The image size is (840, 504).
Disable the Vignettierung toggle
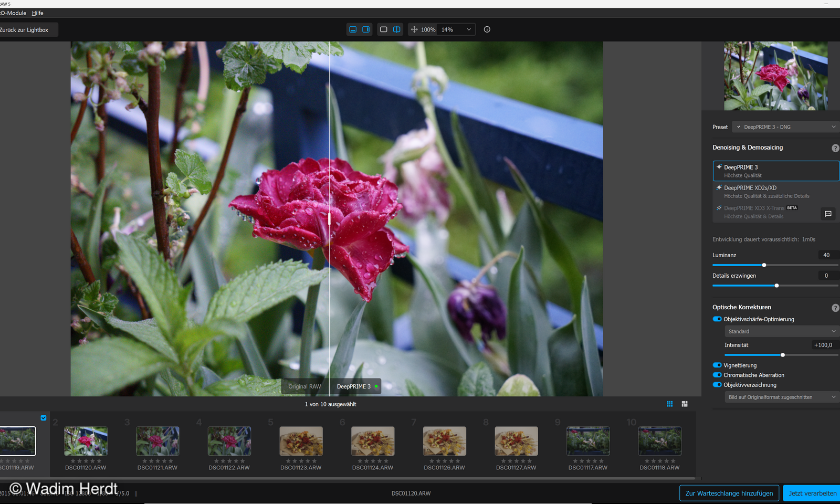[x=717, y=365]
